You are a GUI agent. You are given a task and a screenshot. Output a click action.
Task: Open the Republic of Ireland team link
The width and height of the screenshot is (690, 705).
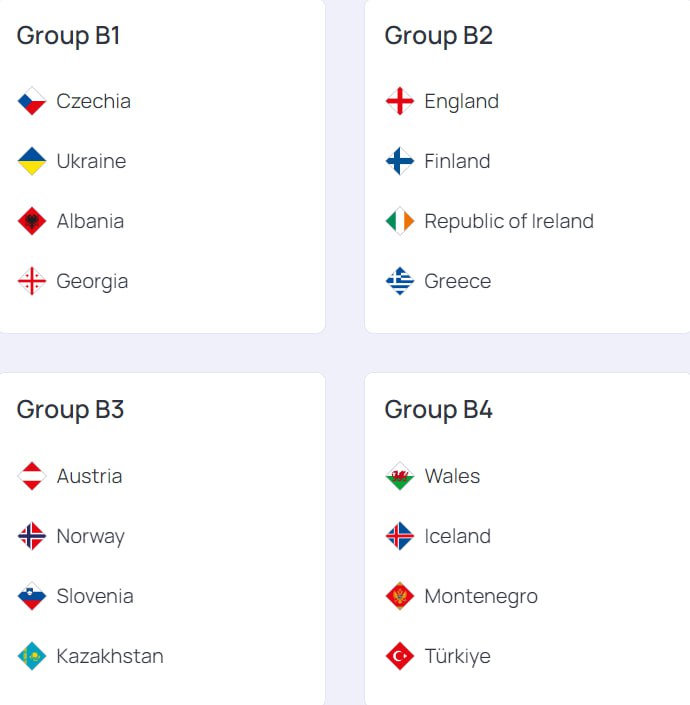509,221
